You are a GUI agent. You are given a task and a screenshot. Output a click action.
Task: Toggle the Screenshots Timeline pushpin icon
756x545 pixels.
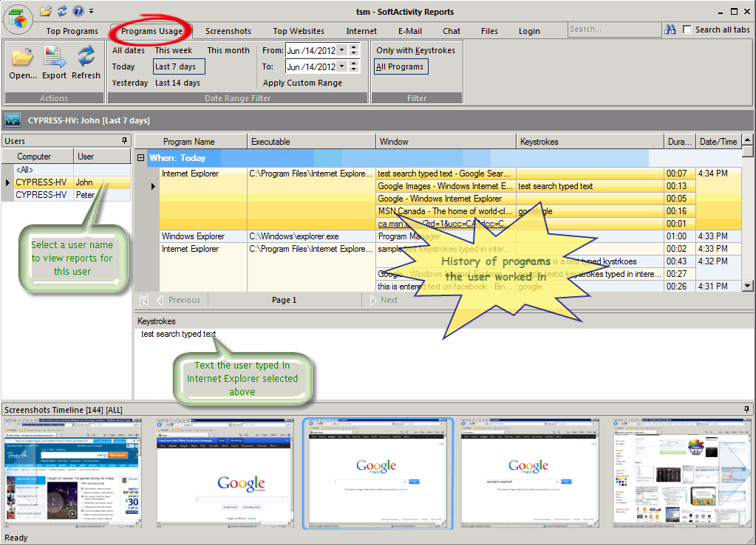tap(747, 410)
